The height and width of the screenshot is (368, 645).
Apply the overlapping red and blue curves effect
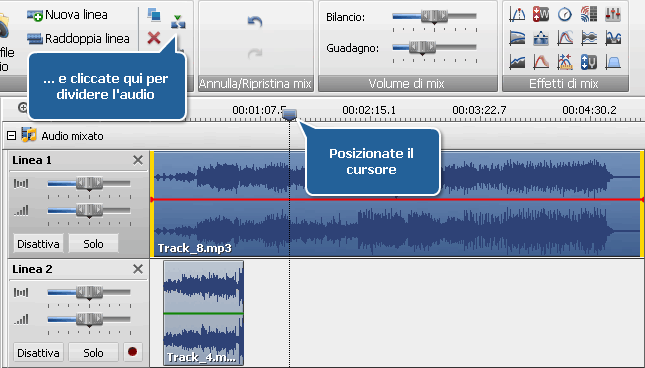click(x=565, y=38)
